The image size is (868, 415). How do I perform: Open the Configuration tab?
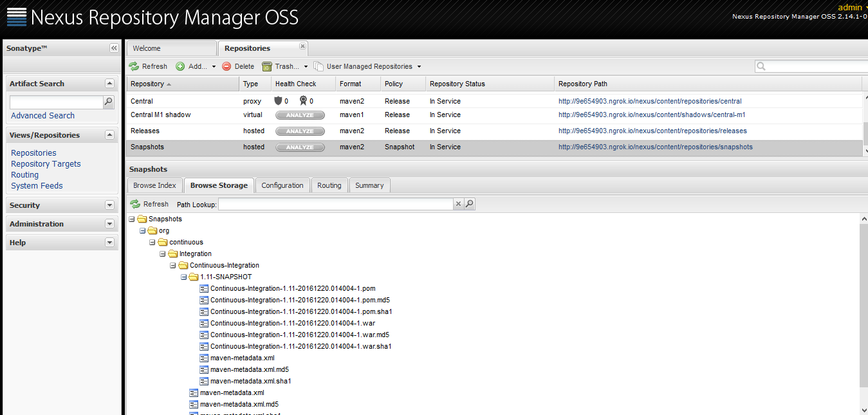[282, 185]
